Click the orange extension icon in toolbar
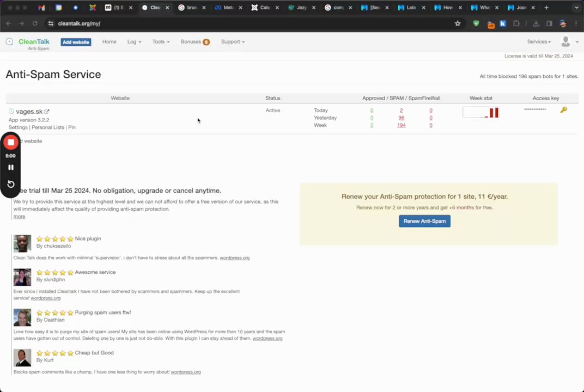584x392 pixels. click(491, 24)
